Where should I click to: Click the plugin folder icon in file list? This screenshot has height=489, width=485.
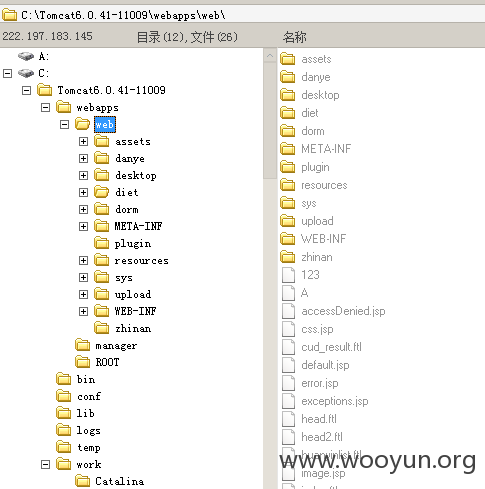tap(287, 167)
